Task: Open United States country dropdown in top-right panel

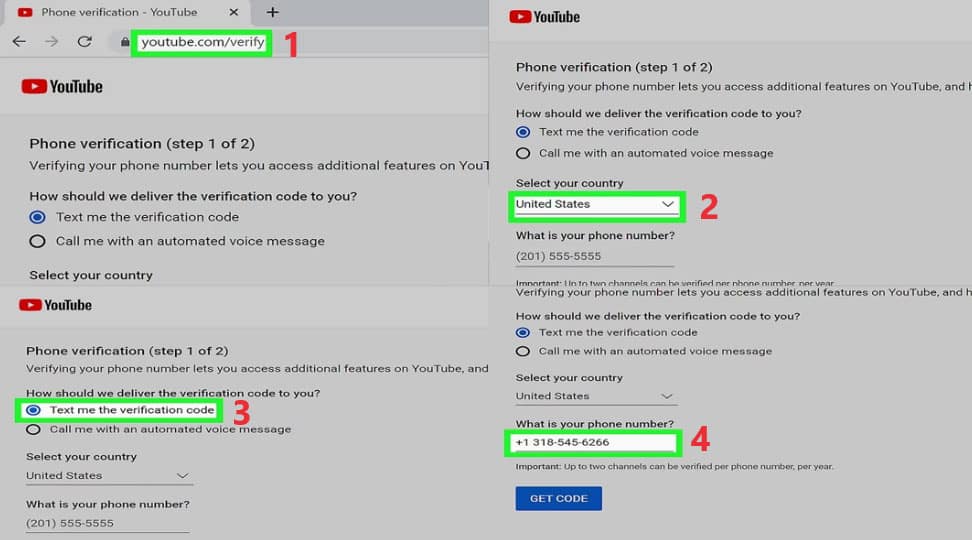Action: pos(596,205)
